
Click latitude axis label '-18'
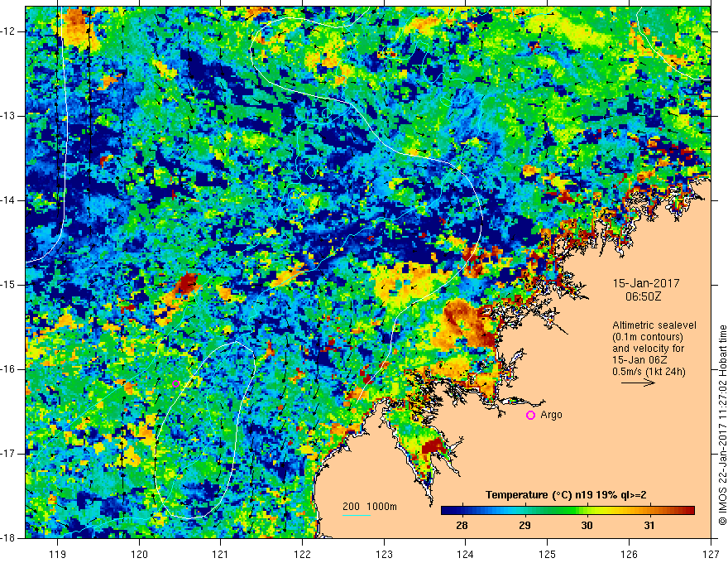[8, 538]
